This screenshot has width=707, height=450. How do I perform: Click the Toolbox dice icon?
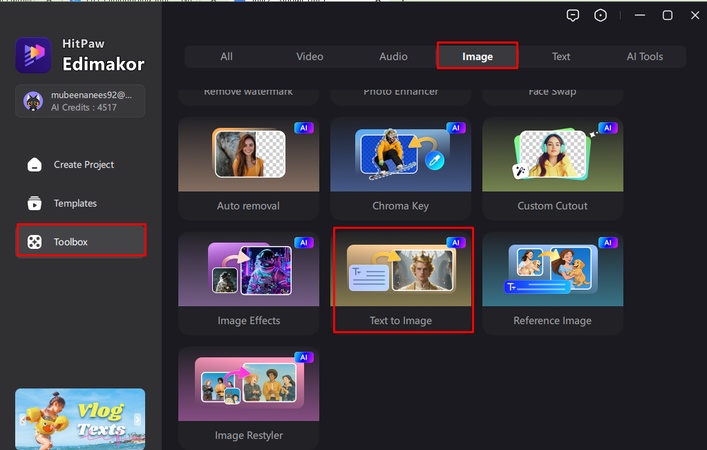(35, 242)
